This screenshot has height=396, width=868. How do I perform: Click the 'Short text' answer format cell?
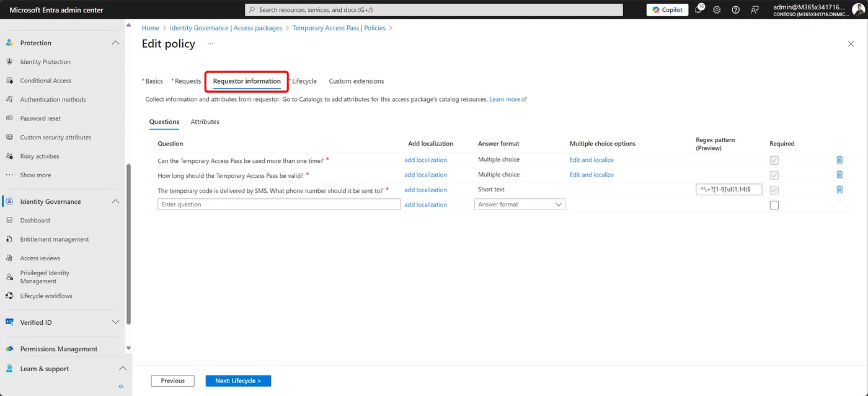tap(491, 190)
